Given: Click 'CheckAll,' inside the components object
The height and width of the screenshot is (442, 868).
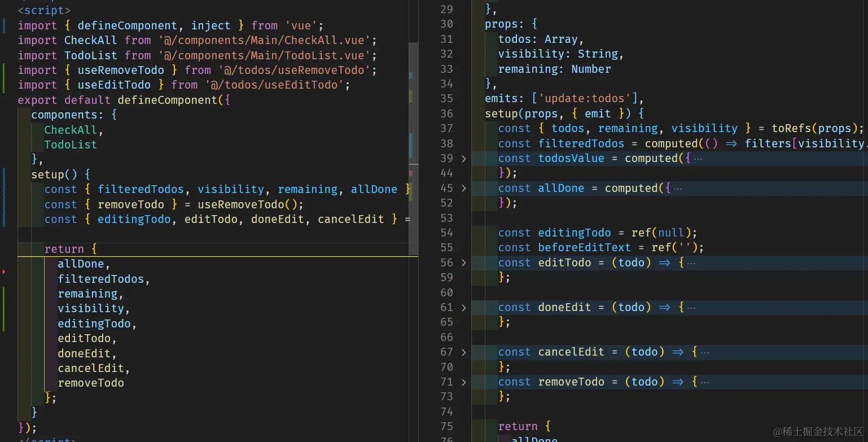Looking at the screenshot, I should tap(74, 130).
